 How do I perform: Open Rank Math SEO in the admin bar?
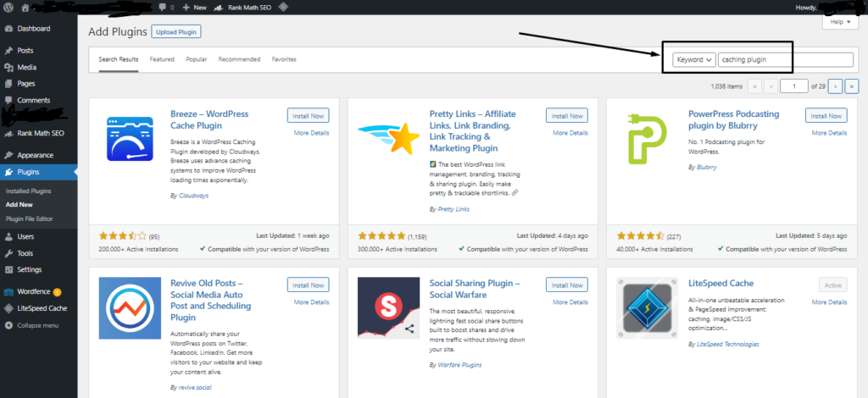click(x=242, y=7)
